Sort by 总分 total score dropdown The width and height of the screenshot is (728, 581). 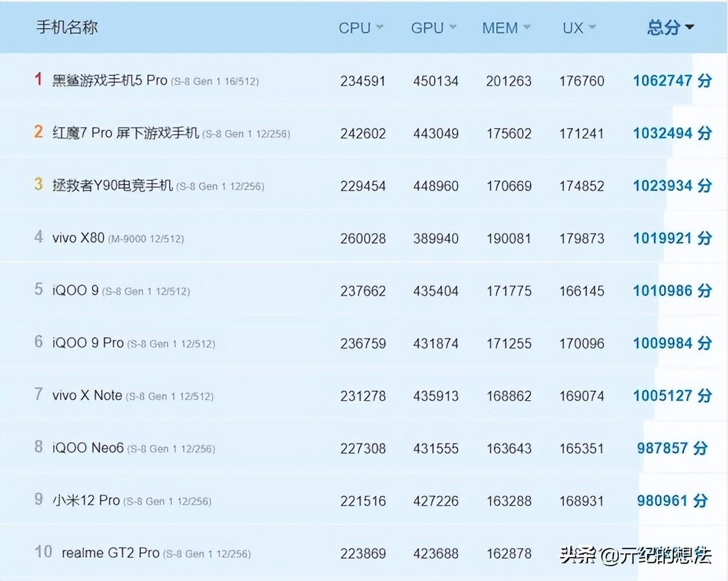coord(671,27)
